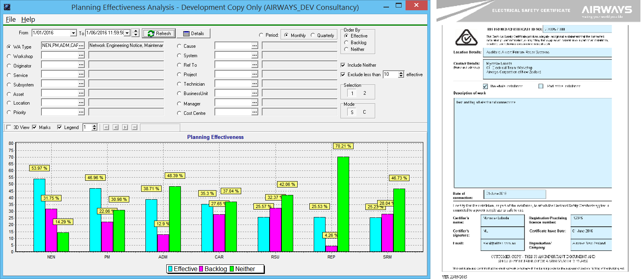This screenshot has height=279, width=644.
Task: Open the Help menu
Action: pyautogui.click(x=28, y=19)
